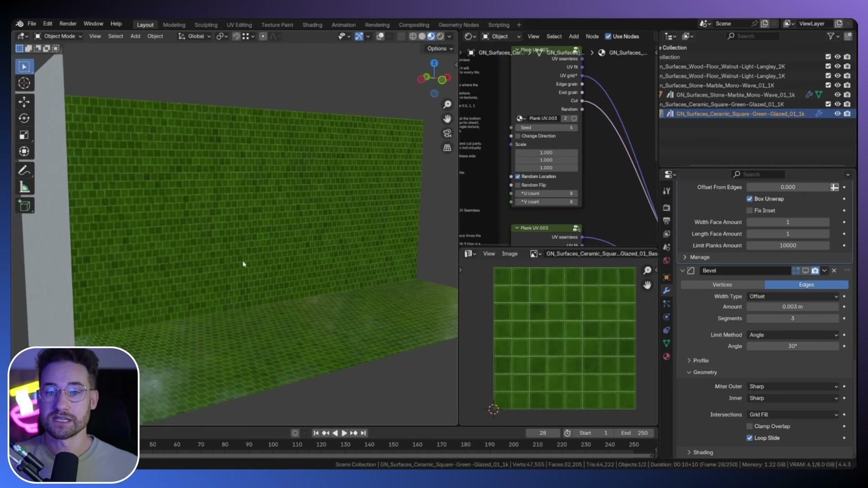Open the World properties tab
868x488 pixels.
666,261
